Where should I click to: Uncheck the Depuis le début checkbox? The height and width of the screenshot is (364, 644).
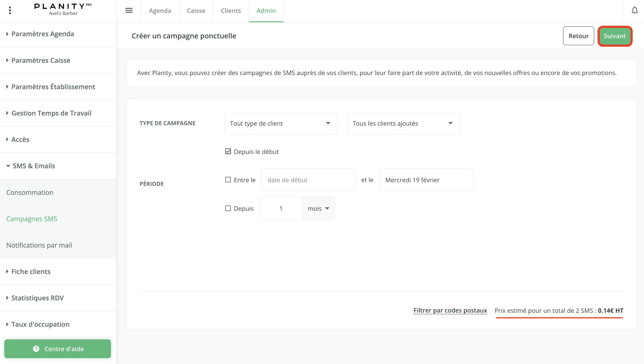point(228,151)
